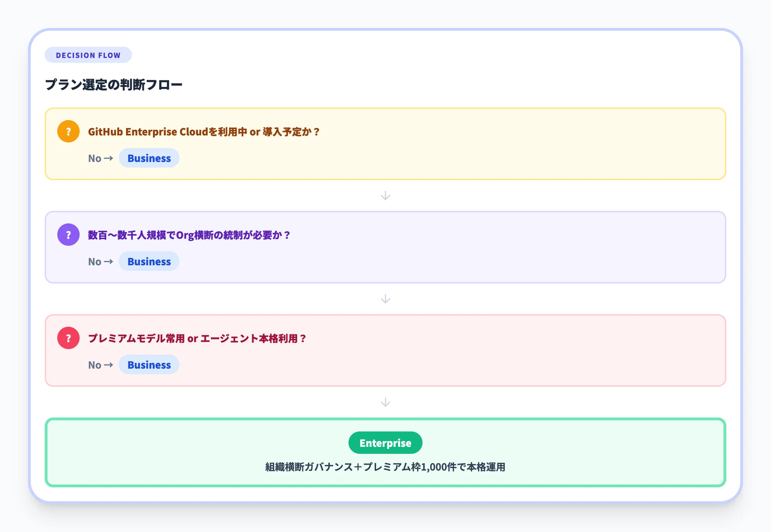This screenshot has height=532, width=771.
Task: Click the red question mark icon
Action: (68, 338)
